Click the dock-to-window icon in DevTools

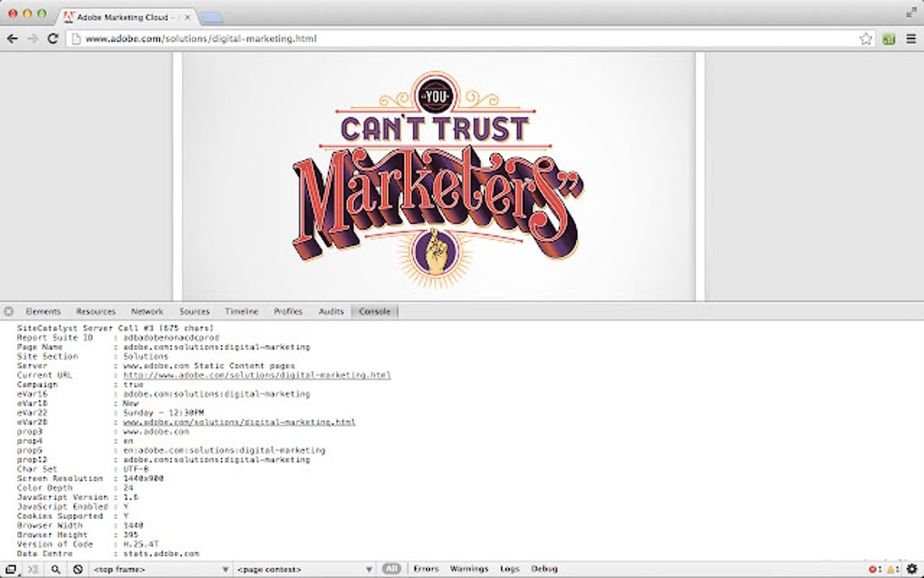tap(11, 569)
